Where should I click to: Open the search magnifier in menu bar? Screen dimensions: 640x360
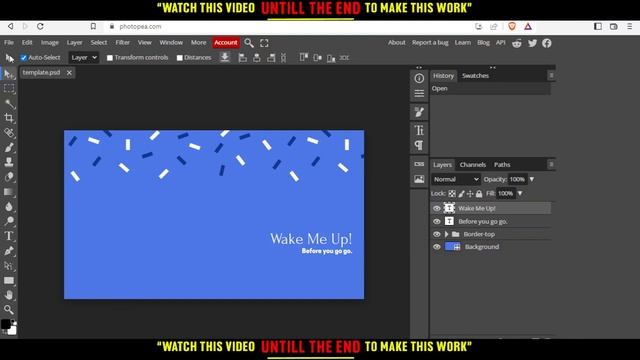click(x=249, y=43)
